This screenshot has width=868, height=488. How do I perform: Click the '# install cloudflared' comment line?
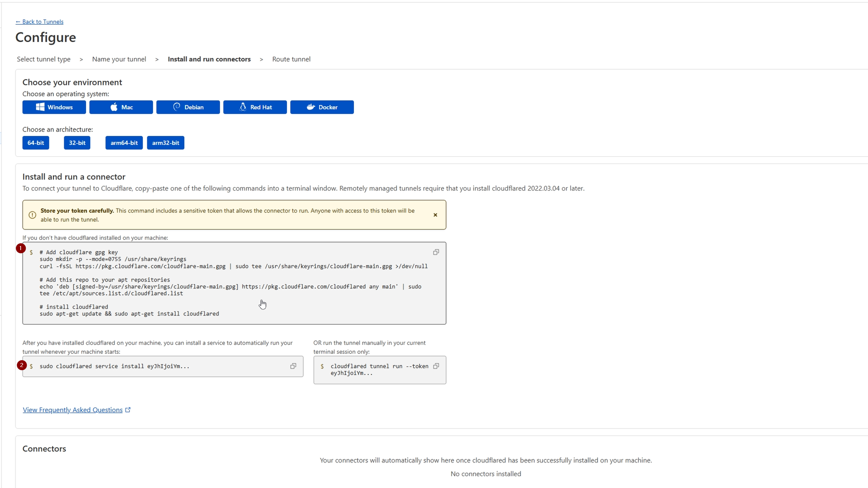[x=74, y=307]
